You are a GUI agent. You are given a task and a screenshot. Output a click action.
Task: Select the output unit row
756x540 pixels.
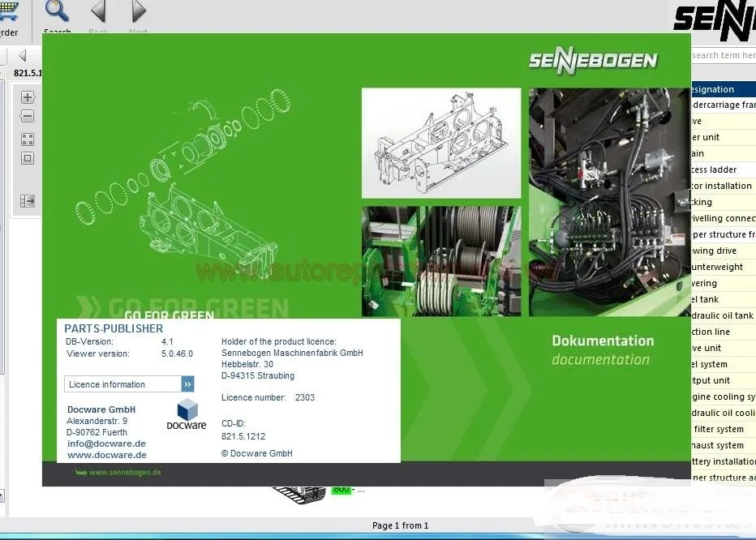tap(724, 380)
